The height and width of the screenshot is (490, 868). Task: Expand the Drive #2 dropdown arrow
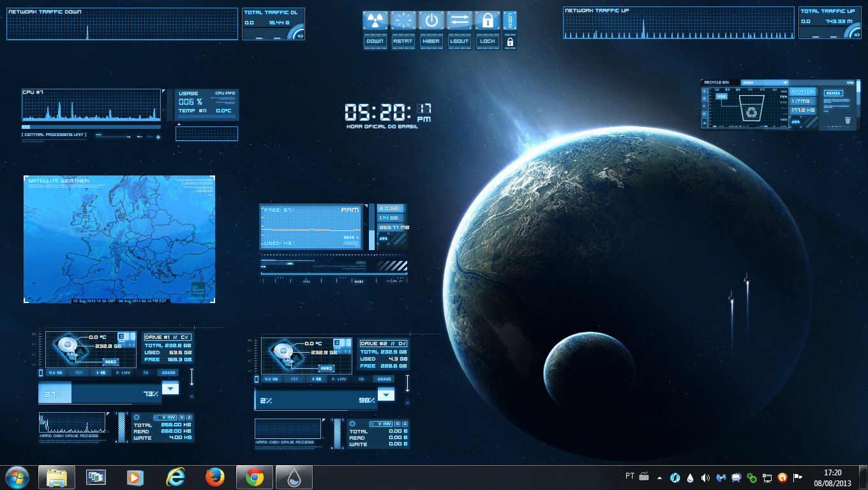tap(386, 394)
